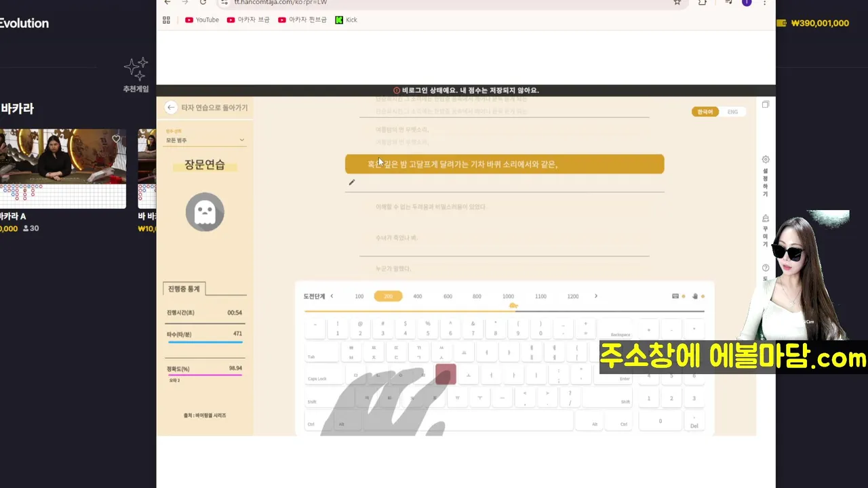Click the copy-window icon at top right
Screen dimensions: 868x488
(x=765, y=104)
